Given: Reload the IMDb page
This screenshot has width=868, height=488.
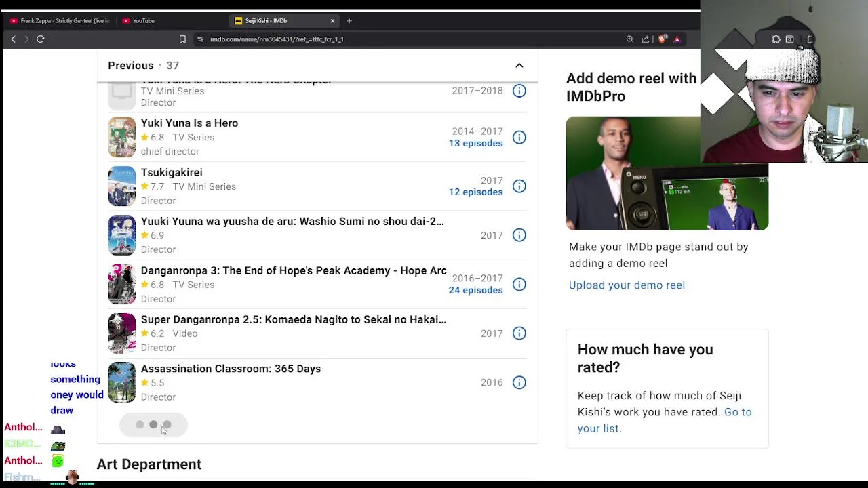Looking at the screenshot, I should tap(41, 39).
